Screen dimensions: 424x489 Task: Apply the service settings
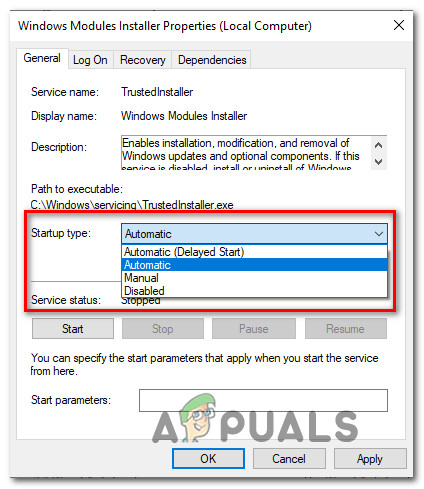coord(370,459)
